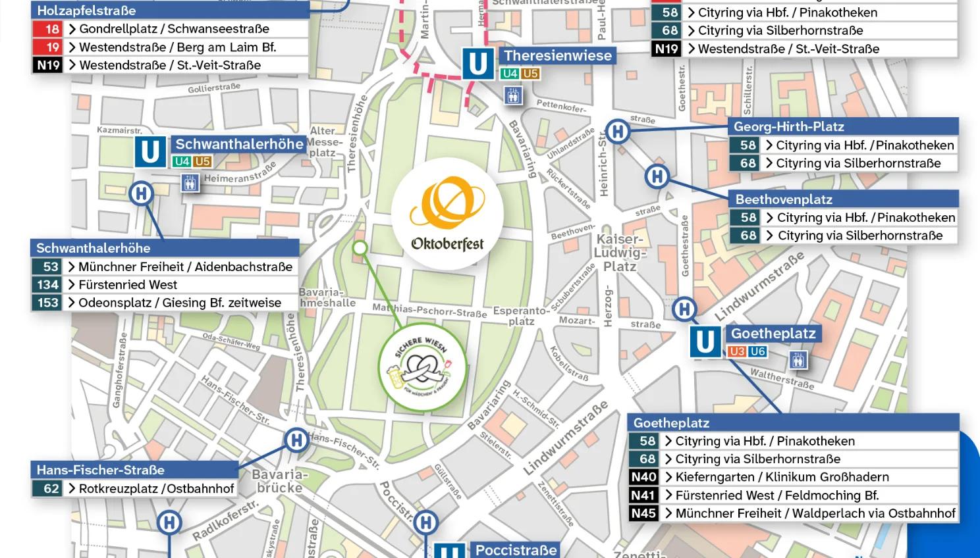Click the elevator icon above Waltherstraße
Screen dimensions: 980x558
[798, 360]
